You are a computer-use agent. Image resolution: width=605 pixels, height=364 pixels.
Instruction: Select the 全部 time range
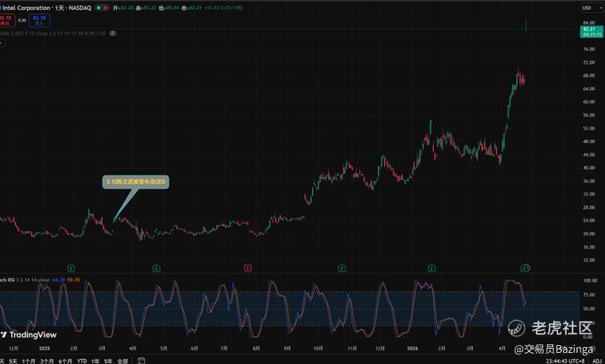(x=122, y=361)
